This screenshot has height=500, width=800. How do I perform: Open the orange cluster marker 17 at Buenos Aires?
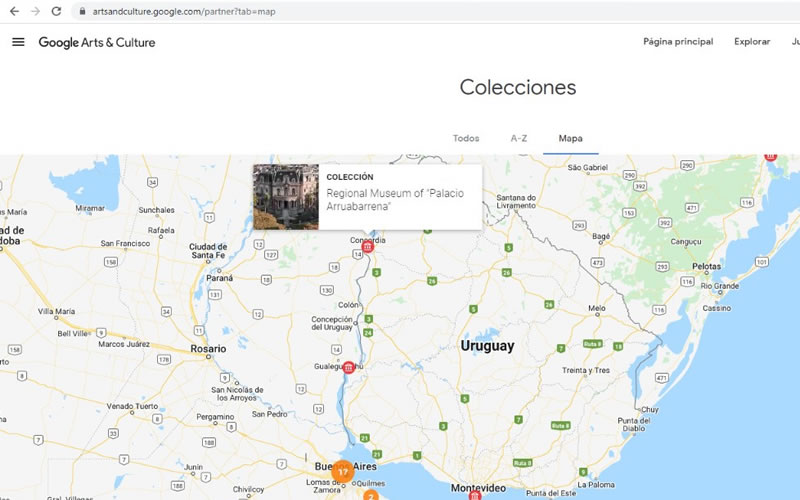coord(343,472)
